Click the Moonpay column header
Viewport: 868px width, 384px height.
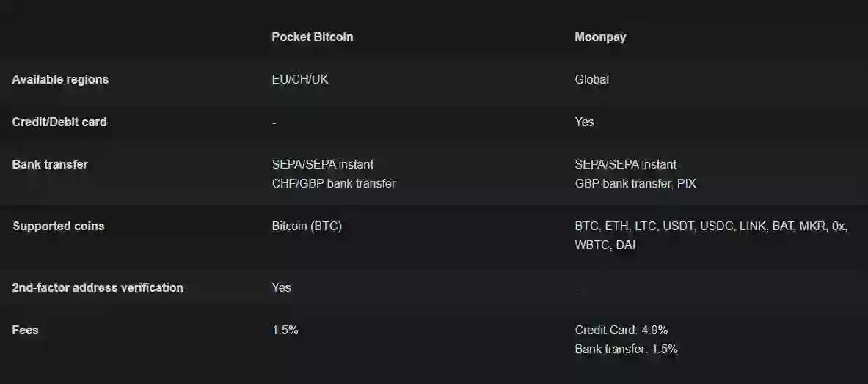point(600,37)
